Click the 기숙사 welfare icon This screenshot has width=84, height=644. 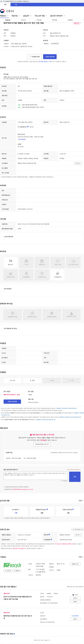click(x=26, y=263)
